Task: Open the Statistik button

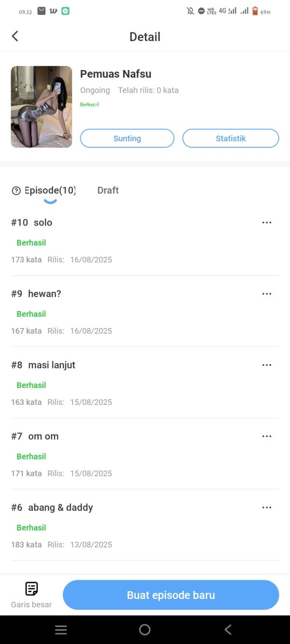Action: 231,138
